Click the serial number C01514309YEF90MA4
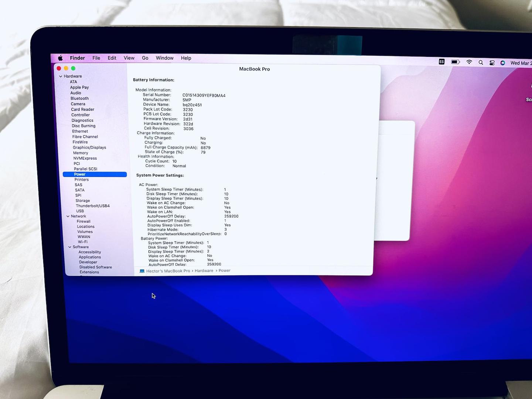The image size is (532, 399). click(204, 95)
